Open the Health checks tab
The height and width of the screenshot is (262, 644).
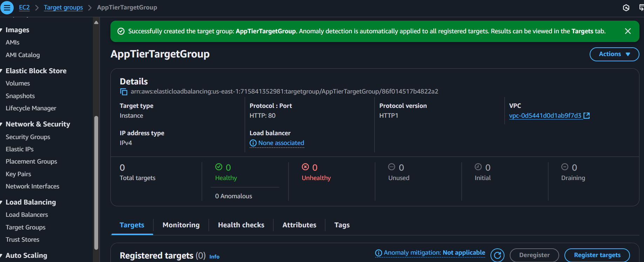point(241,225)
